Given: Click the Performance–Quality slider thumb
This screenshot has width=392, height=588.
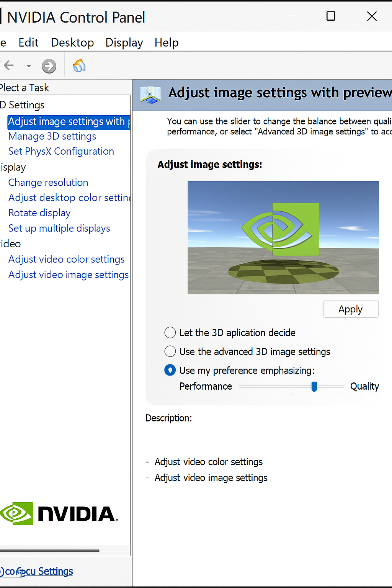Looking at the screenshot, I should 314,387.
